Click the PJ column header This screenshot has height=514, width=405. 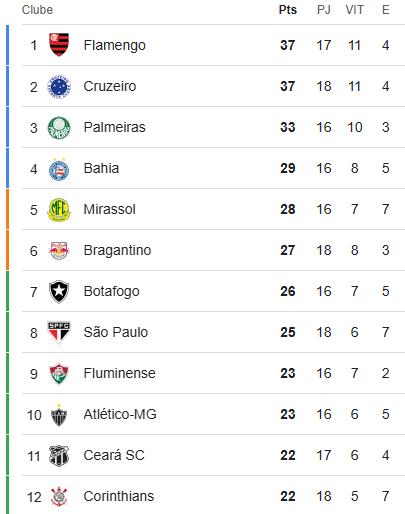[324, 10]
